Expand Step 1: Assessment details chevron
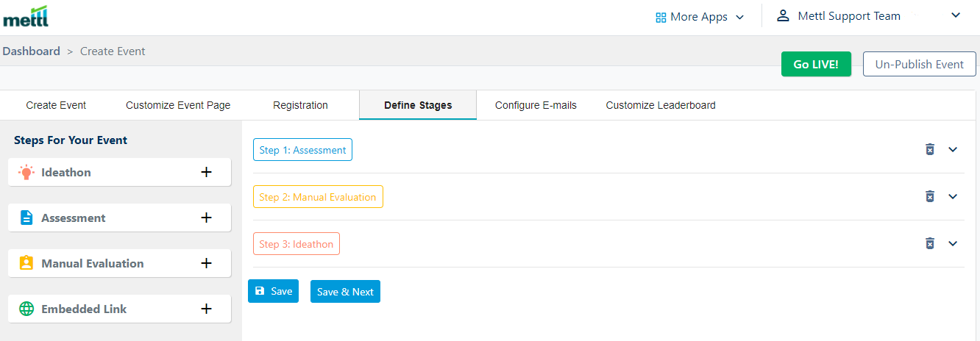The width and height of the screenshot is (980, 341). [953, 149]
